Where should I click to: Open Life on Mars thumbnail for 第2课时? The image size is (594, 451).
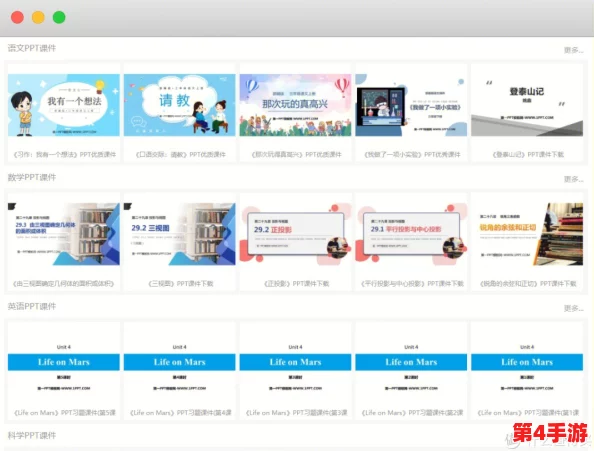tap(411, 362)
